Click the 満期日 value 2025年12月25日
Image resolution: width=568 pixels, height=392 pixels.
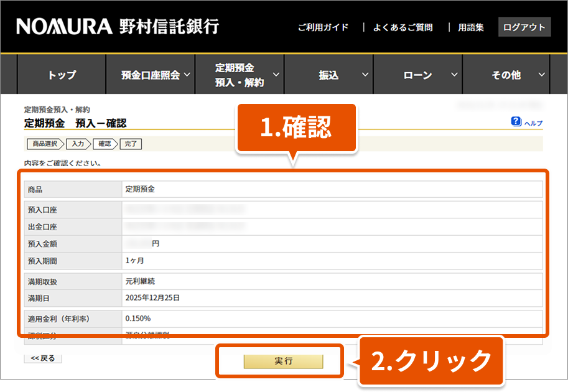click(x=152, y=298)
